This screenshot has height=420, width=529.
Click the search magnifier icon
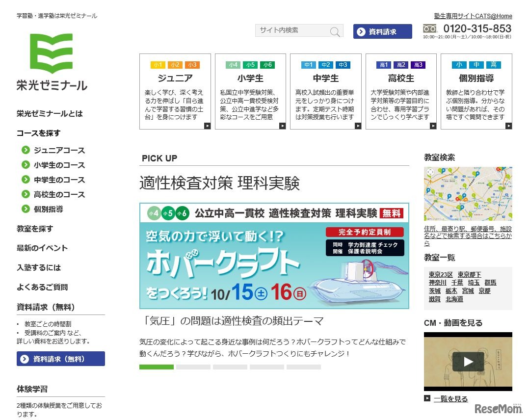[x=335, y=32]
